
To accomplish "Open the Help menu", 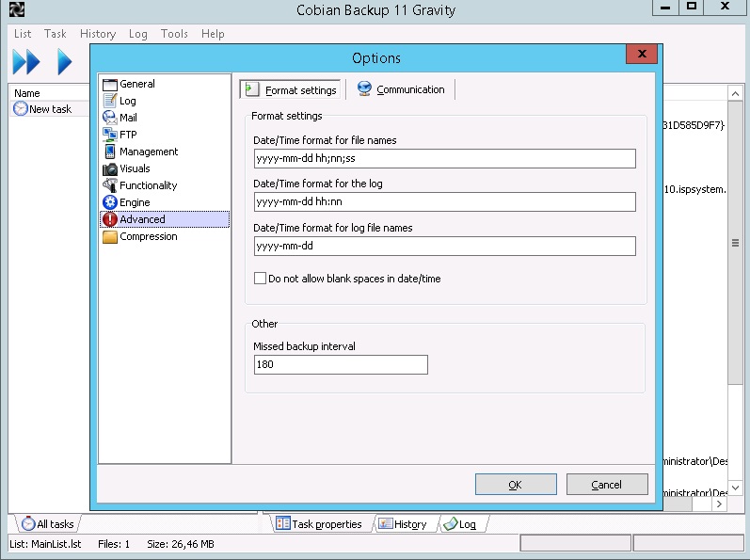I will (213, 34).
